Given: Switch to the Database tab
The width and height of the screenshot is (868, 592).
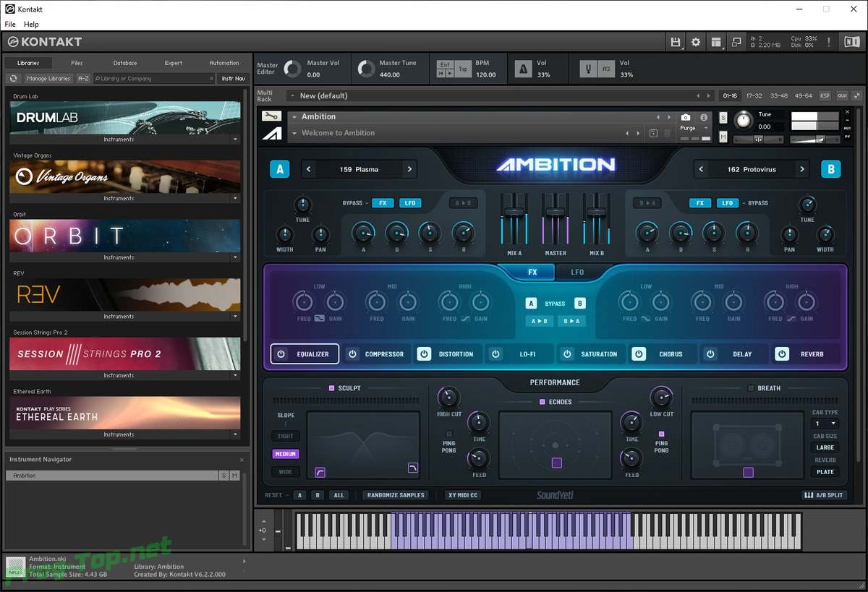Looking at the screenshot, I should click(125, 63).
